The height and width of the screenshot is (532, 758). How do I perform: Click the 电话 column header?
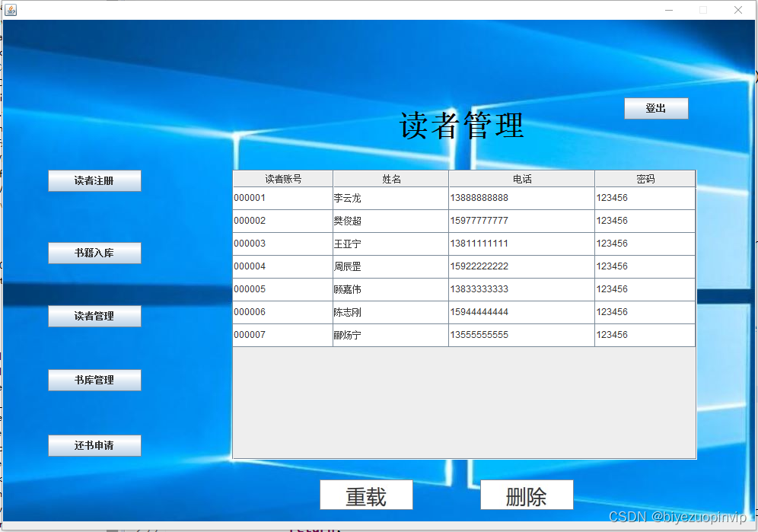click(521, 178)
